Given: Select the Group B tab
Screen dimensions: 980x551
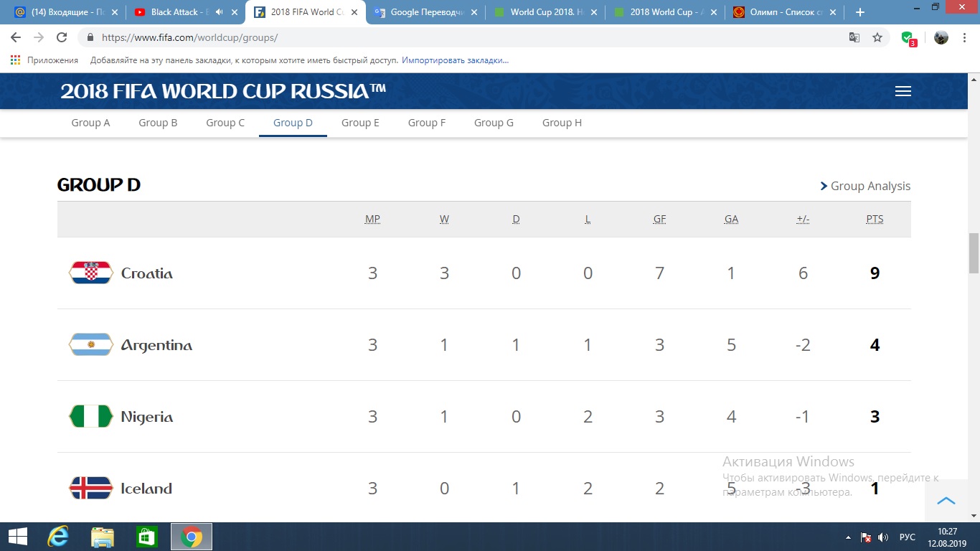Looking at the screenshot, I should 158,123.
